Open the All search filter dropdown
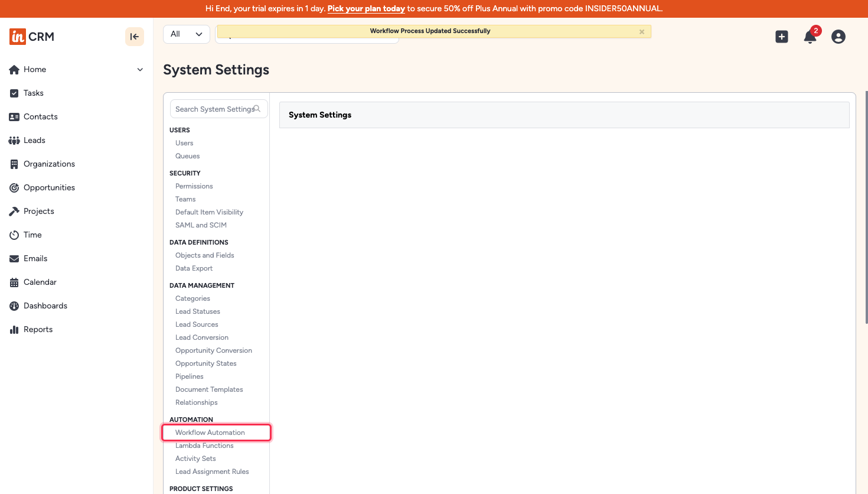 click(186, 34)
